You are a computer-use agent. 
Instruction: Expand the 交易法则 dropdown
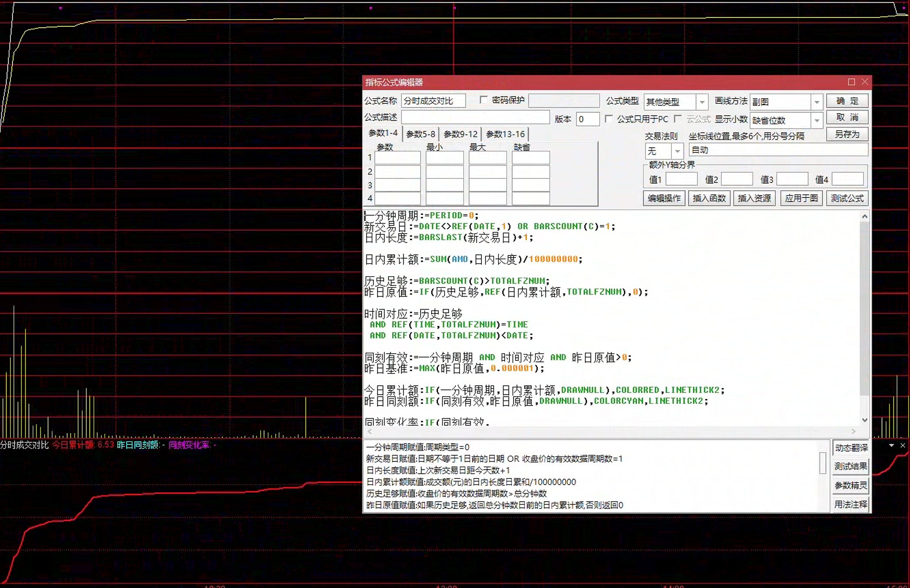pos(677,151)
